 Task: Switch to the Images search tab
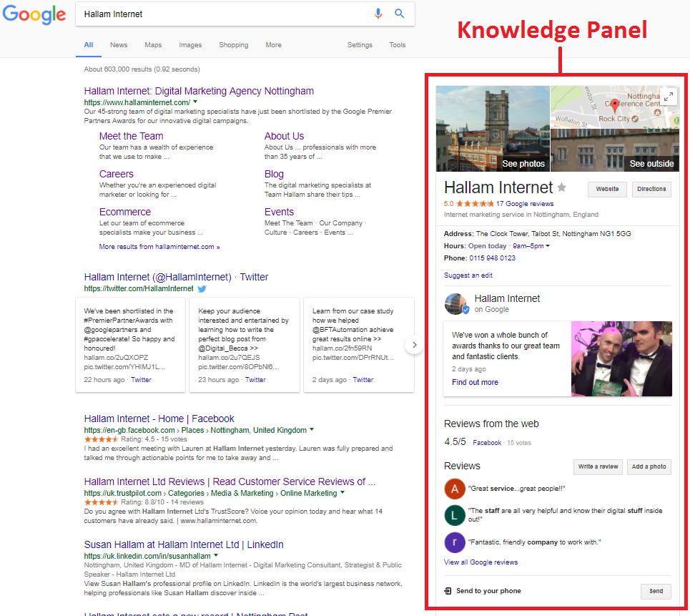(190, 44)
